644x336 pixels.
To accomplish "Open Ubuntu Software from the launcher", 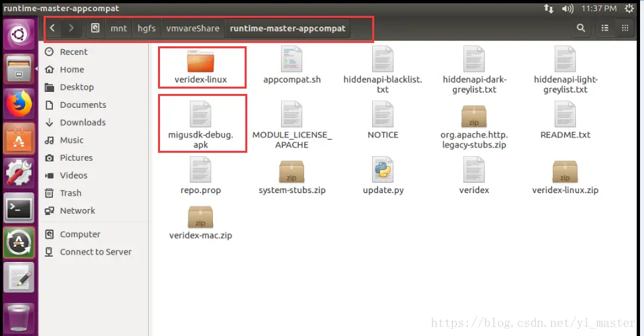I will point(19,138).
